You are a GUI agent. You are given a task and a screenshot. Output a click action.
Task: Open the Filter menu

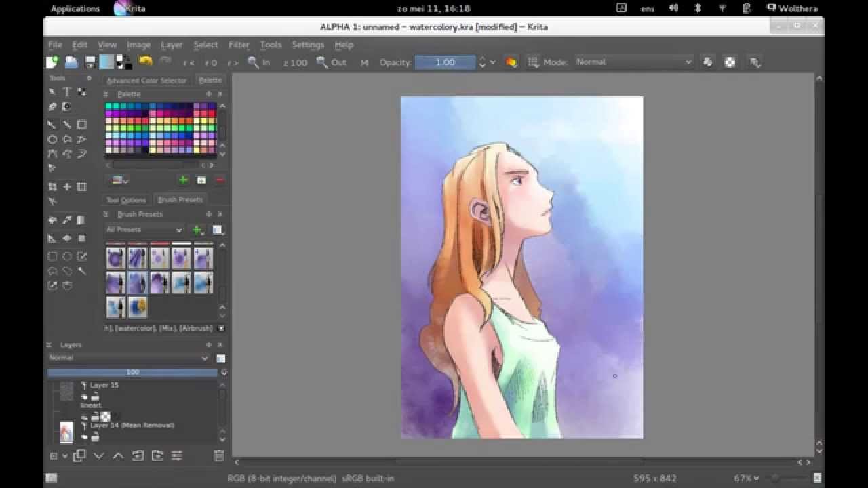(x=239, y=45)
